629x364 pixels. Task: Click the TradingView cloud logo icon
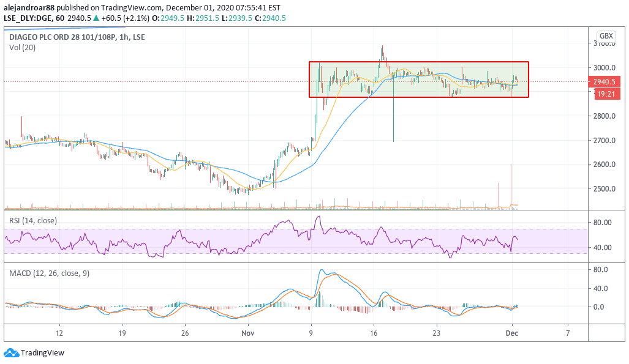[x=11, y=353]
